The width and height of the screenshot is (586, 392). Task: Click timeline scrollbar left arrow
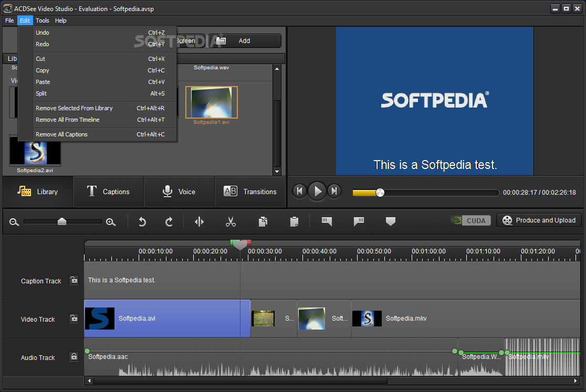(x=89, y=381)
